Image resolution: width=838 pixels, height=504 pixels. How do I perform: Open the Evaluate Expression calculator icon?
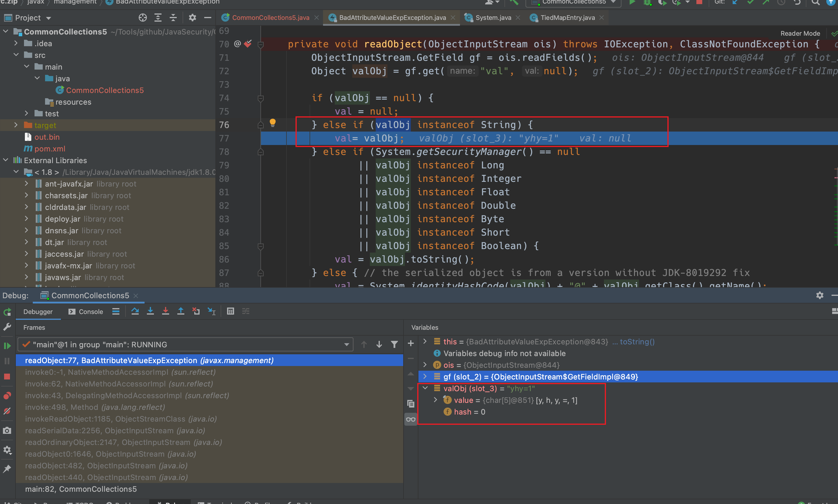pyautogui.click(x=230, y=311)
